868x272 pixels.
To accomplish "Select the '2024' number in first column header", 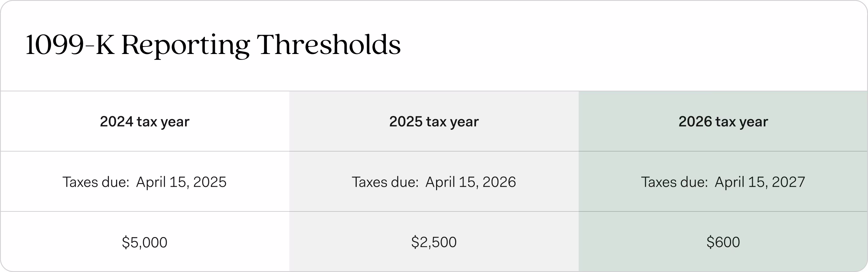I will pyautogui.click(x=116, y=121).
